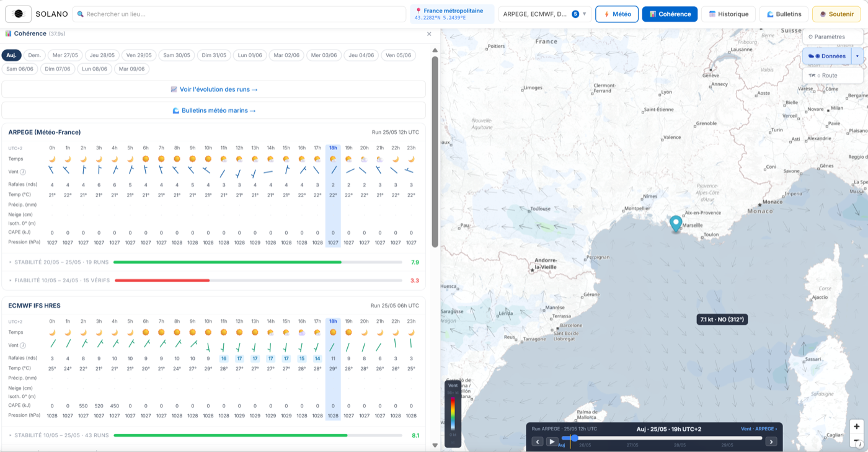The image size is (868, 452).
Task: Select day Ven 05/06
Action: coord(398,55)
